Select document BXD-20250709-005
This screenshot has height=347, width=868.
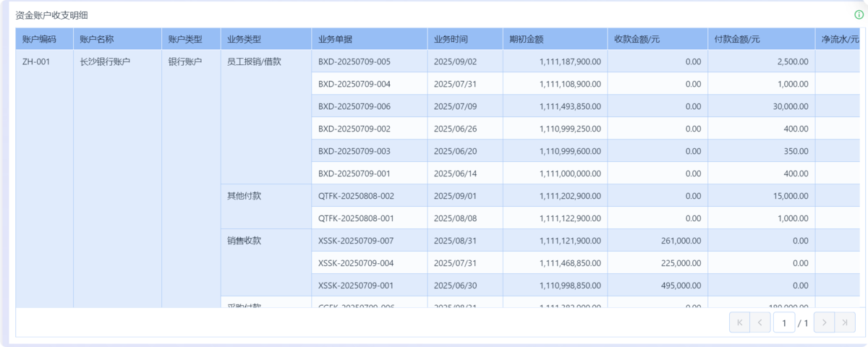[x=354, y=61]
